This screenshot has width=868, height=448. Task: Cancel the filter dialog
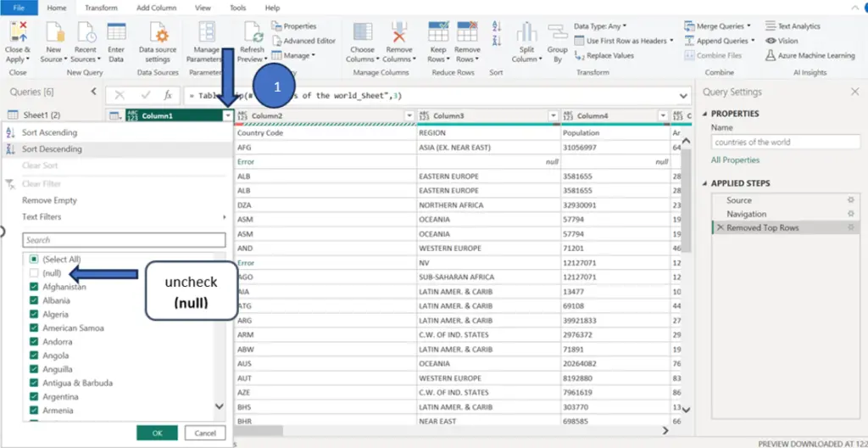tap(205, 433)
